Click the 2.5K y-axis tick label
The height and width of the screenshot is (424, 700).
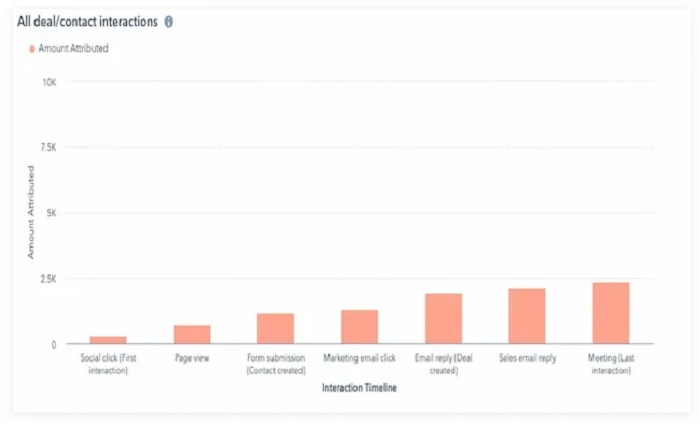coord(48,278)
